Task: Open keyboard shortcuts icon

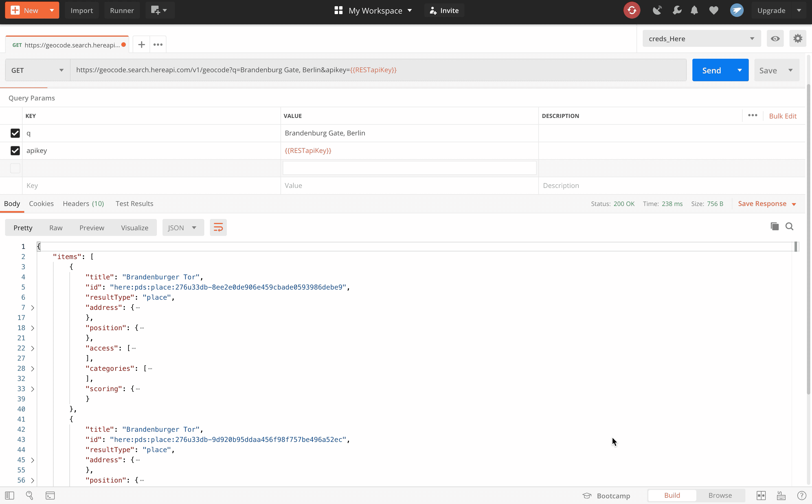Action: 781,496
